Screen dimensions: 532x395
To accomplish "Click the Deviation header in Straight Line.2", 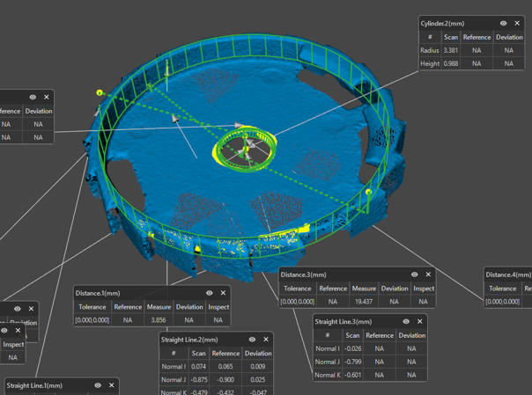I will tap(257, 354).
